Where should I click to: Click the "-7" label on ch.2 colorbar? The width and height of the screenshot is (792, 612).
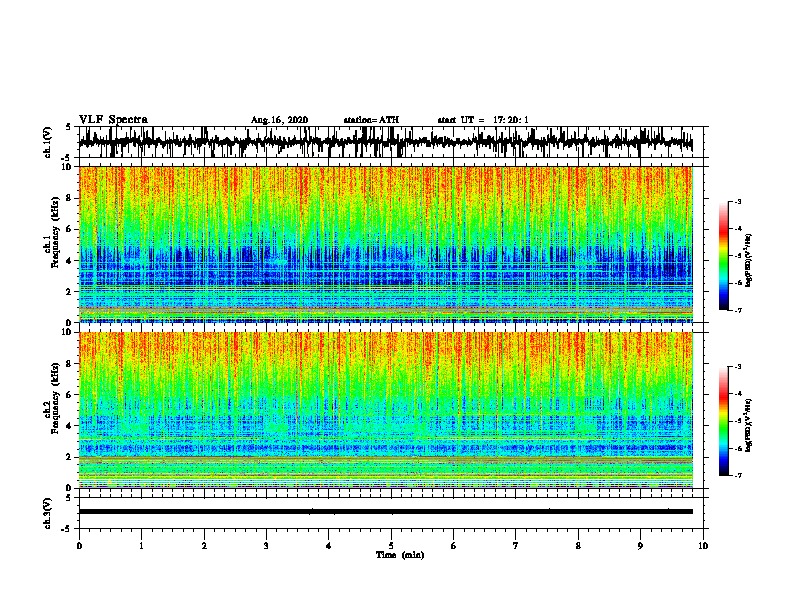pyautogui.click(x=738, y=476)
